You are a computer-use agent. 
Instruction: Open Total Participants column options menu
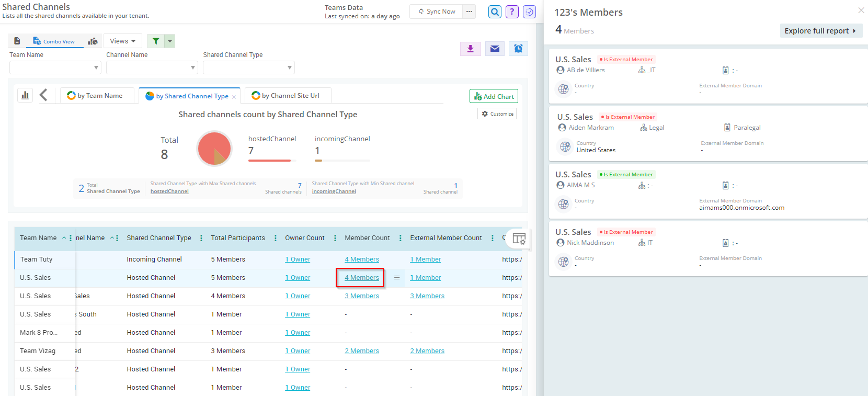(276, 238)
